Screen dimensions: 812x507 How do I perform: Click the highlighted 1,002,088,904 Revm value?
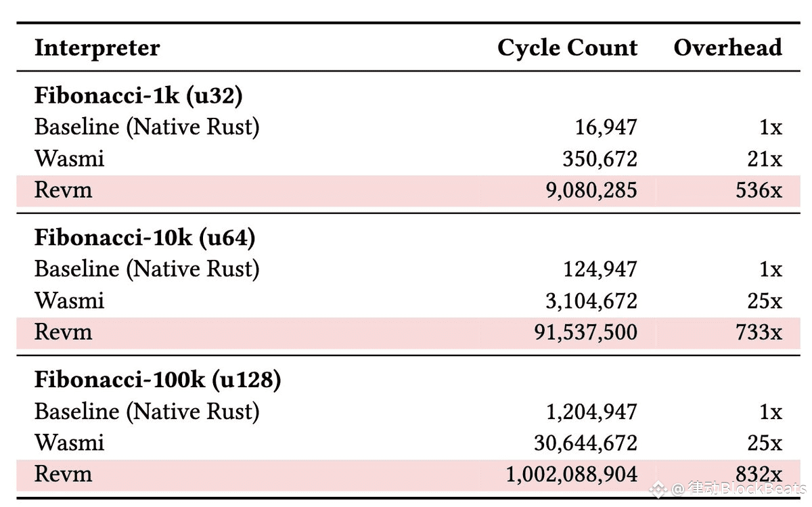click(x=572, y=475)
